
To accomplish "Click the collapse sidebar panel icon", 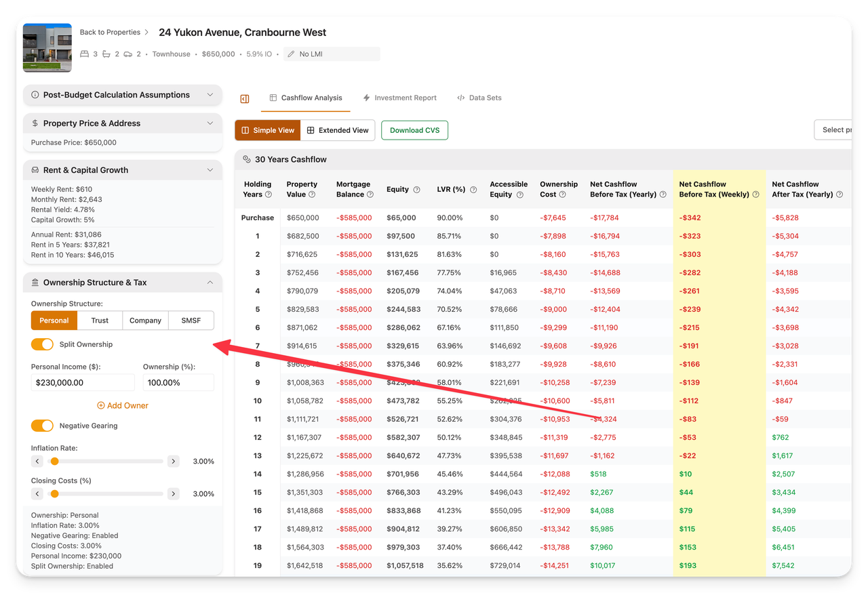I will tap(245, 99).
